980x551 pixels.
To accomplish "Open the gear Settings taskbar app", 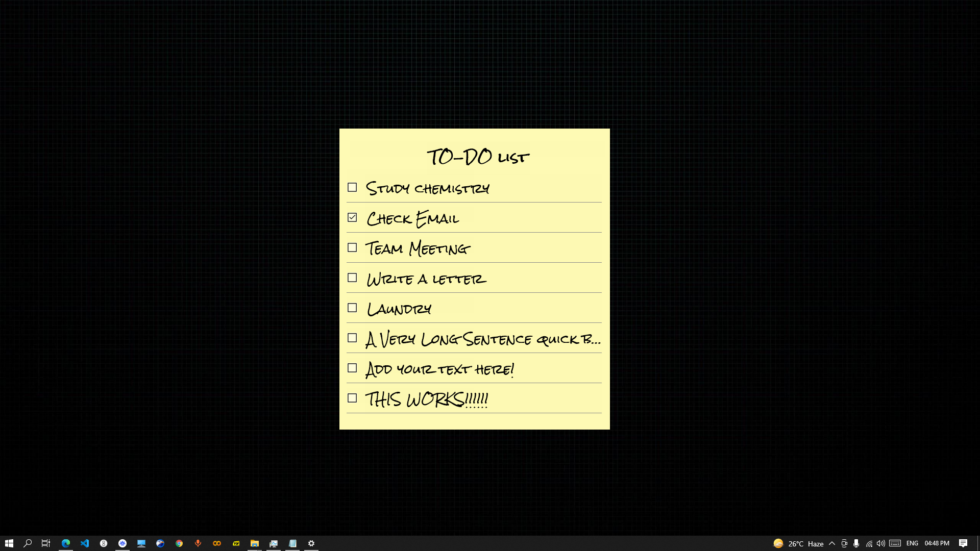I will (311, 543).
